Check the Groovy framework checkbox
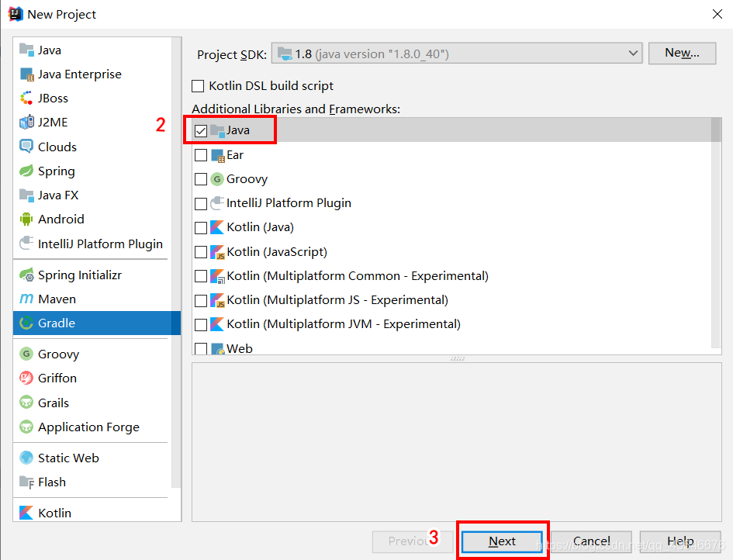 201,179
